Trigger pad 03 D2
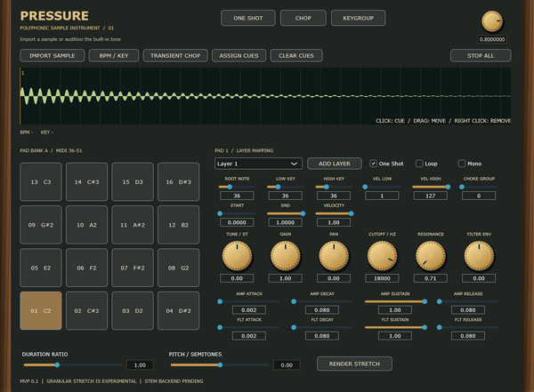This screenshot has height=392, width=534. click(133, 311)
